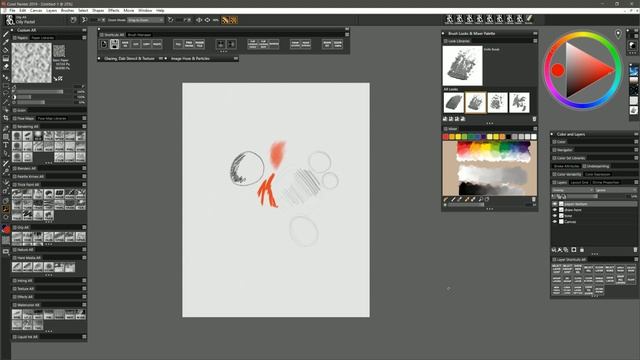Screen dimensions: 640x360
Task: Switch to the Paper Libraries tab
Action: [42, 38]
